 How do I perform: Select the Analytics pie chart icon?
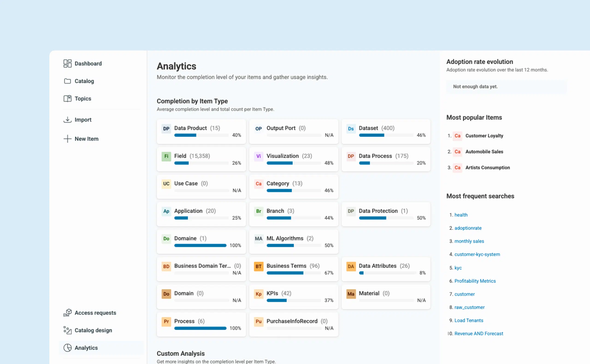click(68, 348)
